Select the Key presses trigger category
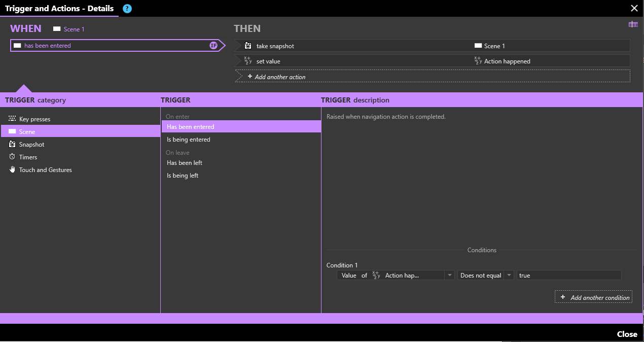Image resolution: width=644 pixels, height=342 pixels. click(34, 119)
